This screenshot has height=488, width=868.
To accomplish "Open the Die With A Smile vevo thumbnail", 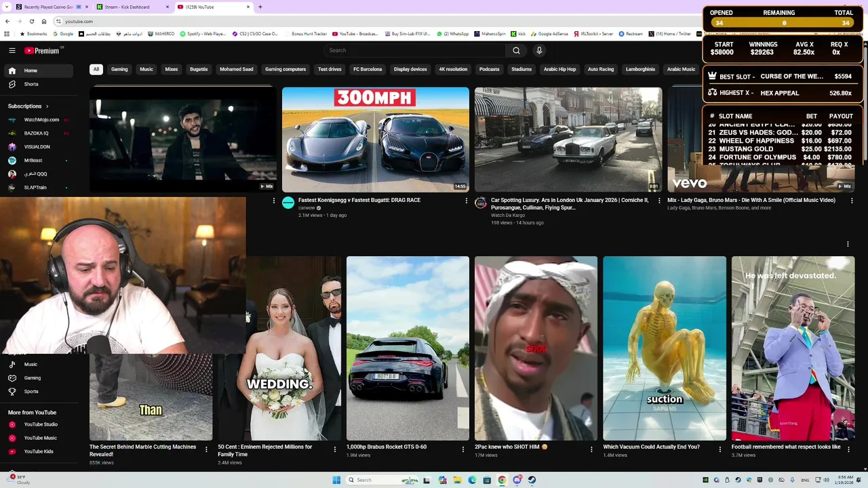I will [x=761, y=140].
